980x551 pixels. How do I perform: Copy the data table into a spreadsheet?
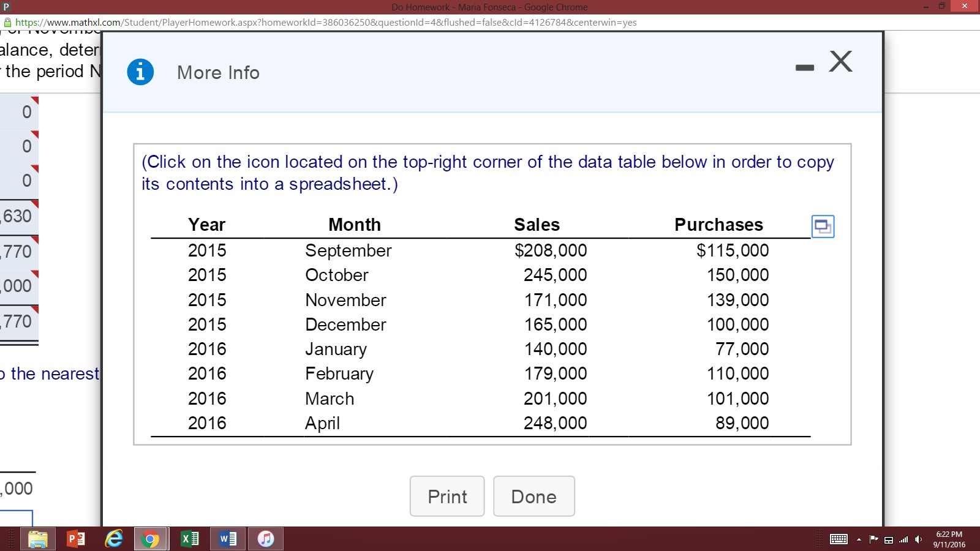click(823, 227)
